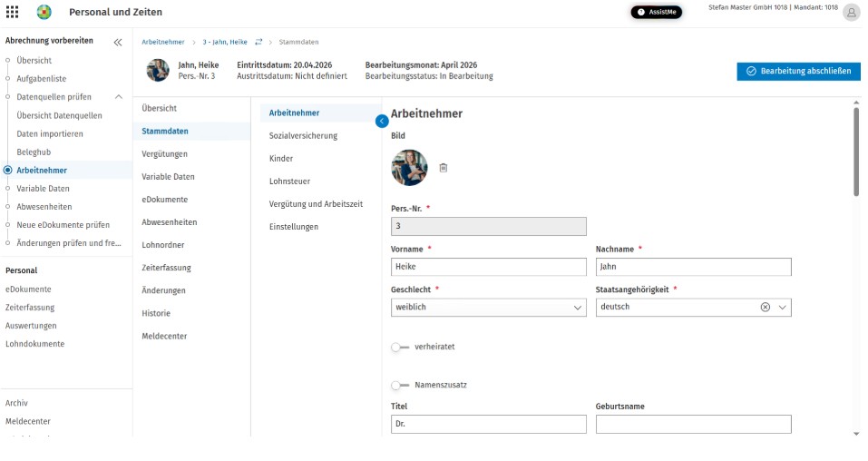Select Stammdaten in the employee menu
868x461 pixels.
(x=191, y=131)
